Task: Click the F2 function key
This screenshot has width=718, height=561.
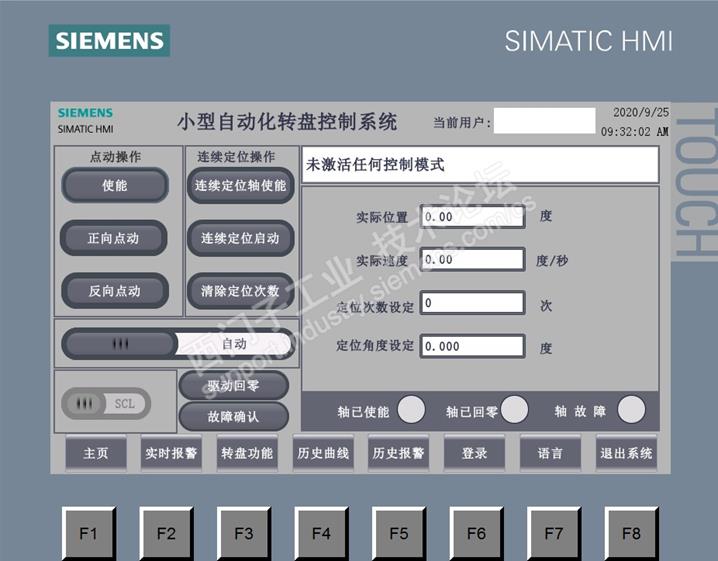Action: tap(166, 534)
